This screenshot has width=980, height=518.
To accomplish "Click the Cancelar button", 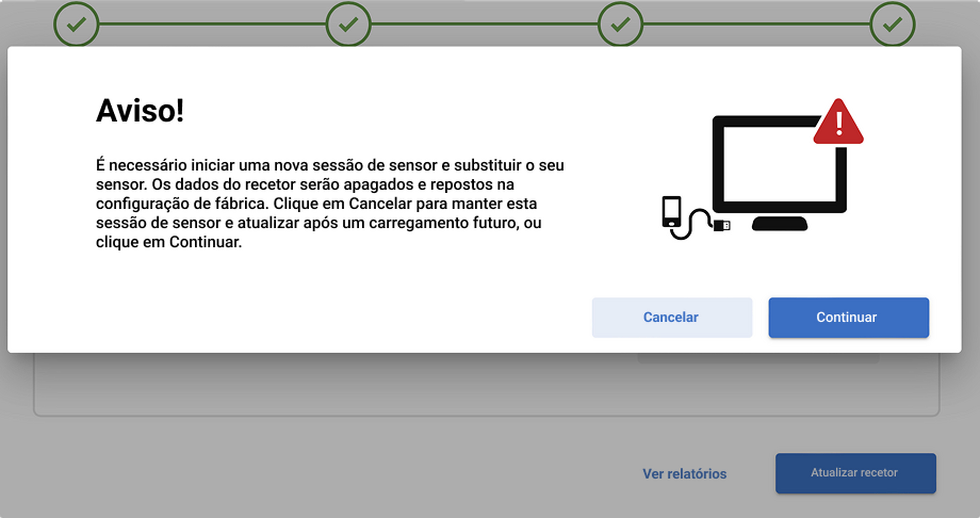I will click(x=672, y=317).
